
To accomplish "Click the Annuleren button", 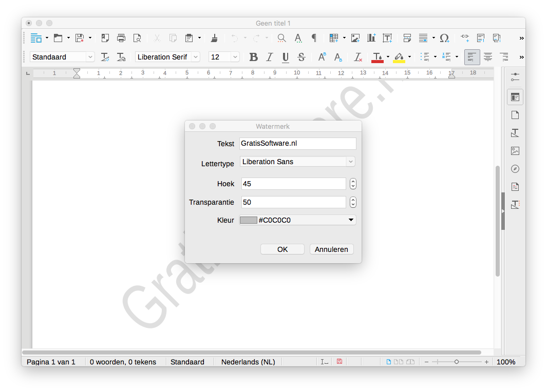I will coord(331,249).
